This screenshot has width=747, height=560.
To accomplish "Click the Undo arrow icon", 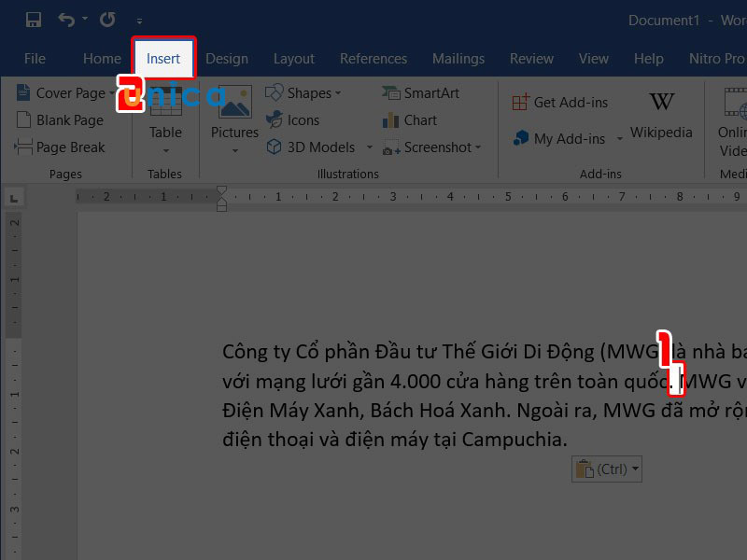I will coord(66,20).
